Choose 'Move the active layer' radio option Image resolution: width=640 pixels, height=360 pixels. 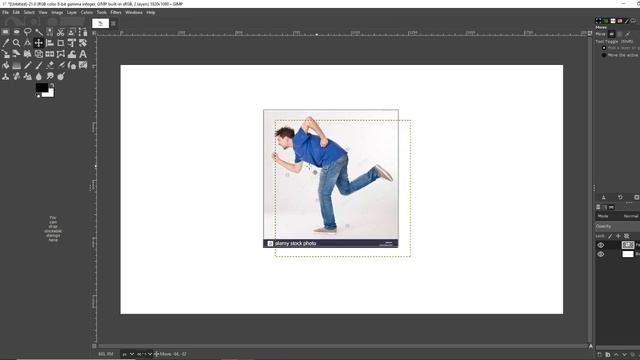pyautogui.click(x=604, y=55)
